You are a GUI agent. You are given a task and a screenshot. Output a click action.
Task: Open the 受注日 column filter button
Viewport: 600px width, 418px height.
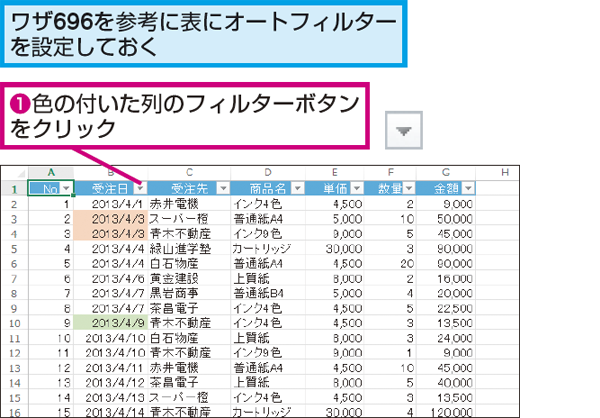tap(140, 188)
